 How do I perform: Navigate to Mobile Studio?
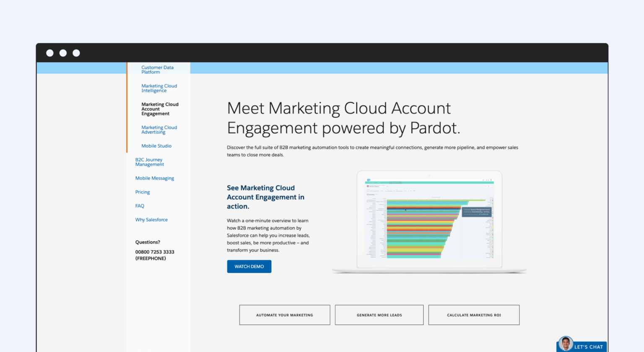(156, 146)
